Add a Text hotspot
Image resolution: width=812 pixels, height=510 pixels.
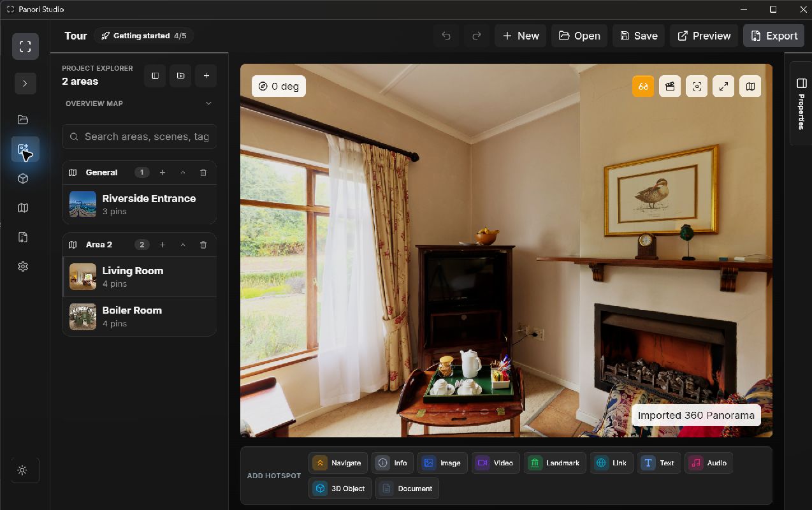click(x=659, y=463)
